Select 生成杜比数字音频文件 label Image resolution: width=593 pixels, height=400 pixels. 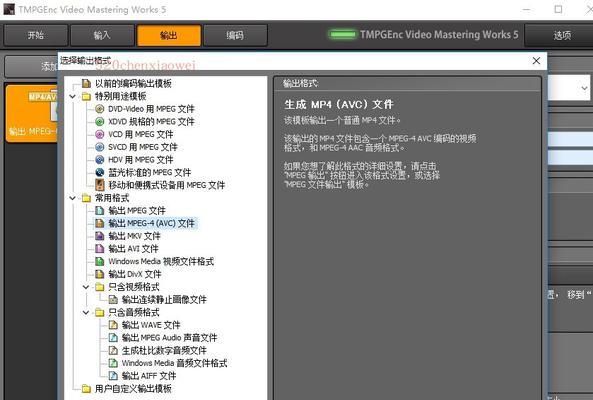[164, 350]
